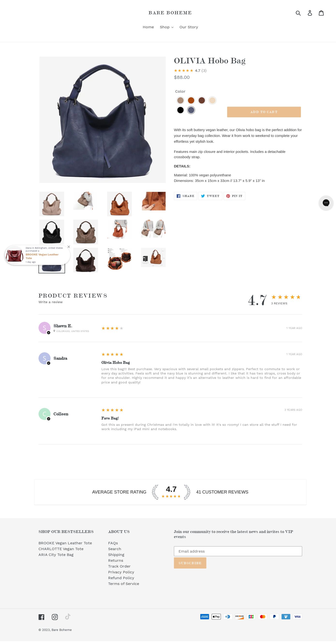Add the Olivia bag to cart

[264, 112]
